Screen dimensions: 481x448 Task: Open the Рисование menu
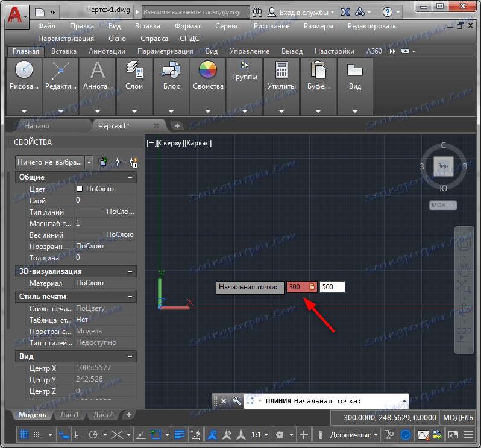point(271,26)
